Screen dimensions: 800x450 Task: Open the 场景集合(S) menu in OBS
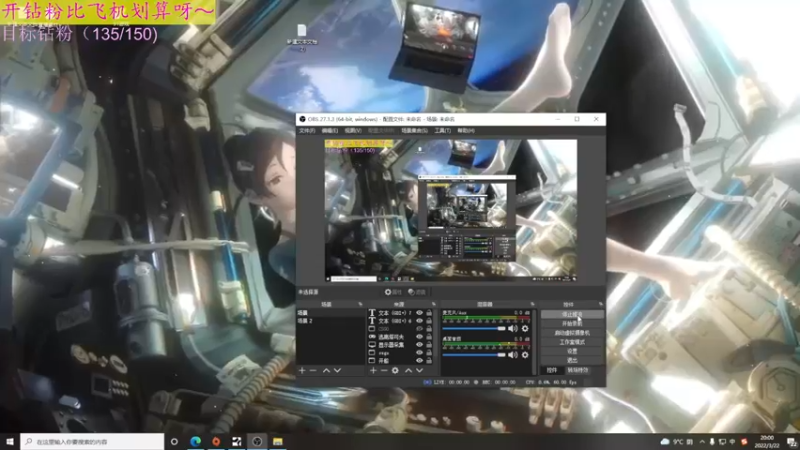[414, 131]
